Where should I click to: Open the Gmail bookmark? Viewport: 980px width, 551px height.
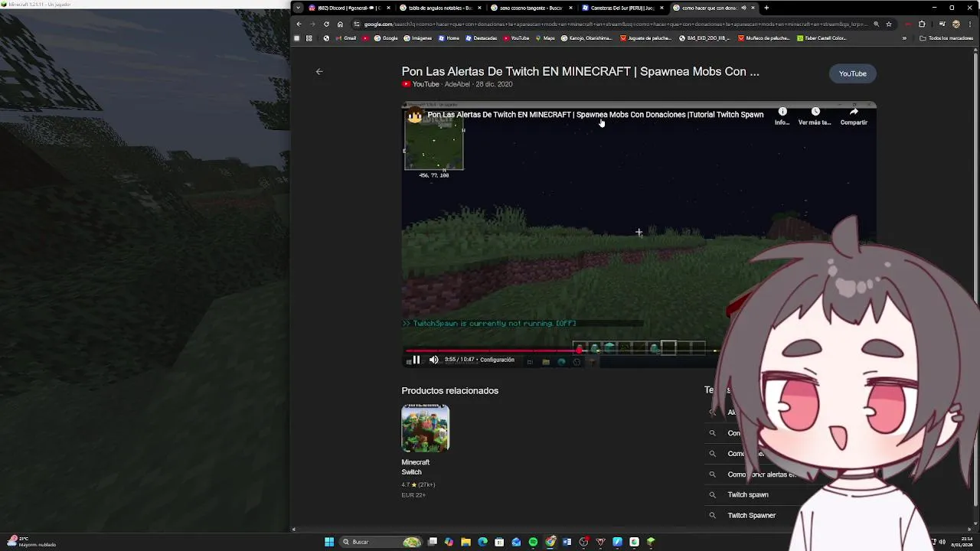(346, 37)
